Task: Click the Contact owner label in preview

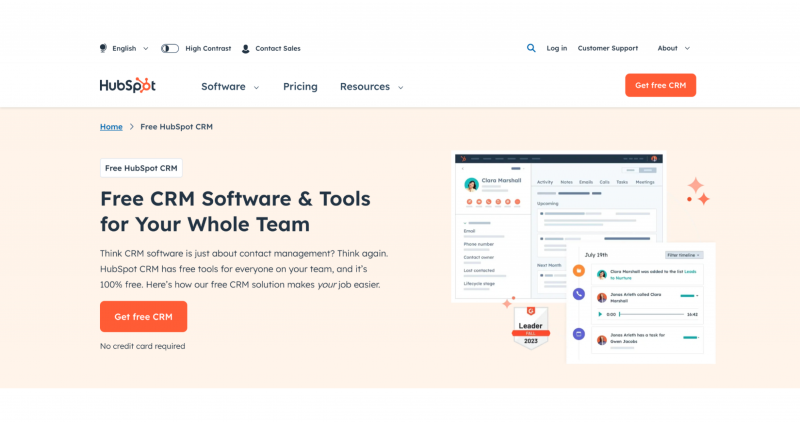Action: coord(479,257)
